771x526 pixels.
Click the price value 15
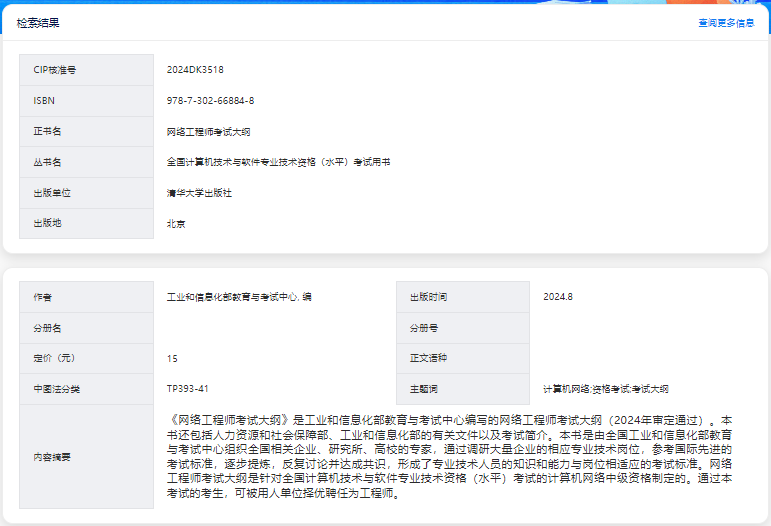click(x=172, y=358)
